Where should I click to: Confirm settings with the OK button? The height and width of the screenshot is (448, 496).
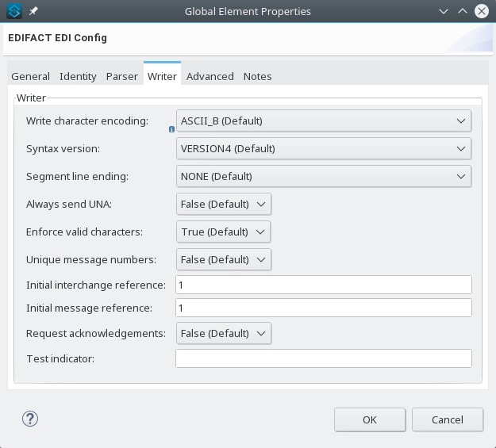tap(370, 420)
